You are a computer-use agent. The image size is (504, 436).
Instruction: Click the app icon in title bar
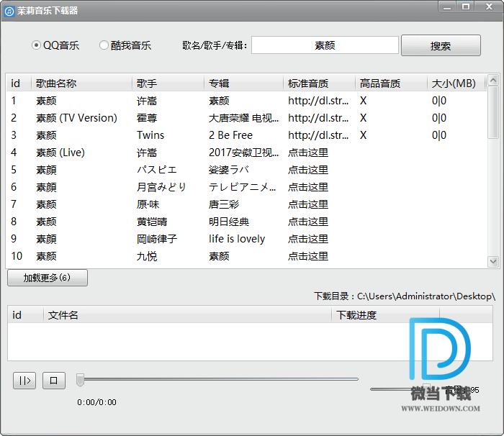pos(9,10)
